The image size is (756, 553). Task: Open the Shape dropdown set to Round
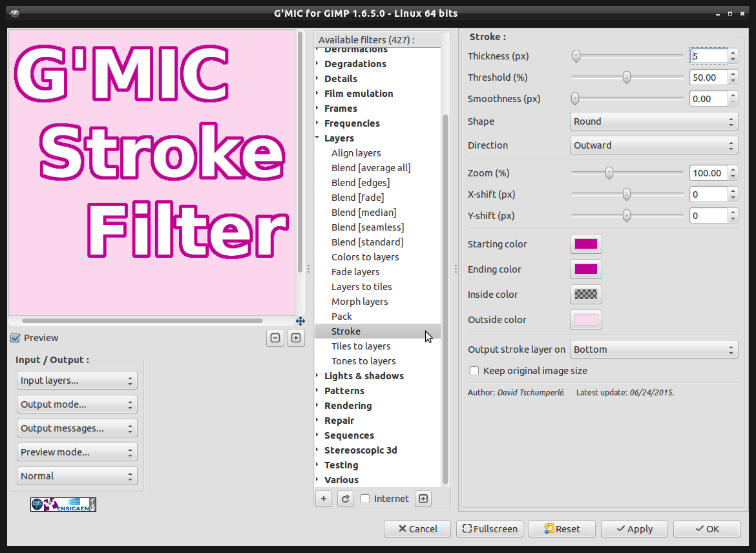tap(654, 121)
